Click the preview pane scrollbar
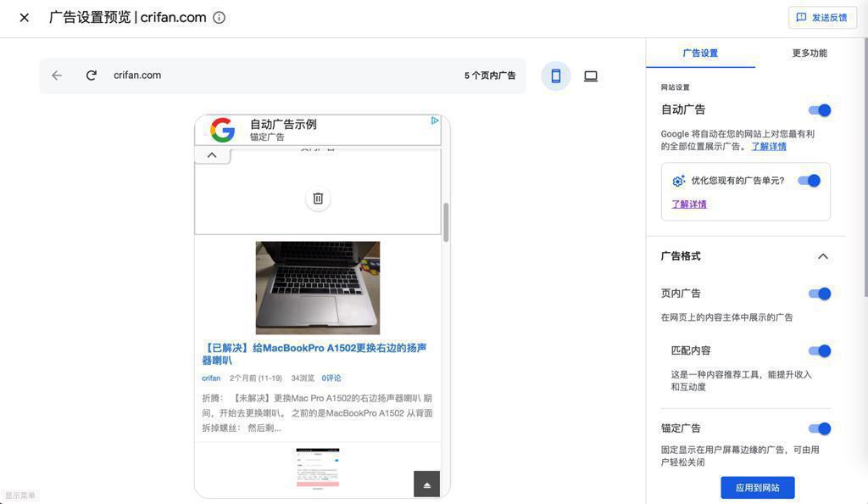Viewport: 868px width, 504px height. point(446,222)
